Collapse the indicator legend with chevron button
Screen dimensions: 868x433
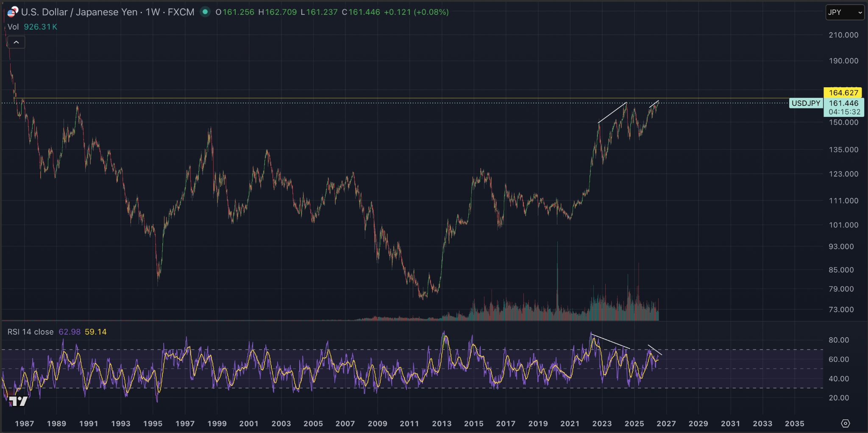(x=16, y=42)
